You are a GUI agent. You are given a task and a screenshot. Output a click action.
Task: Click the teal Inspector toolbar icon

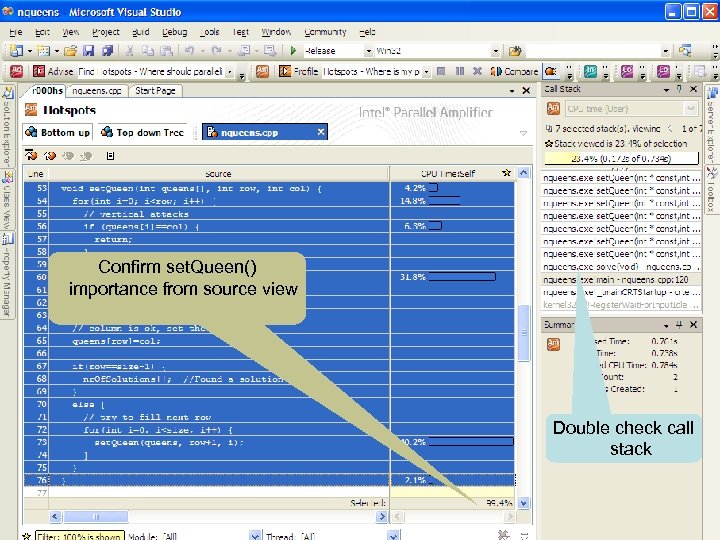coord(590,71)
